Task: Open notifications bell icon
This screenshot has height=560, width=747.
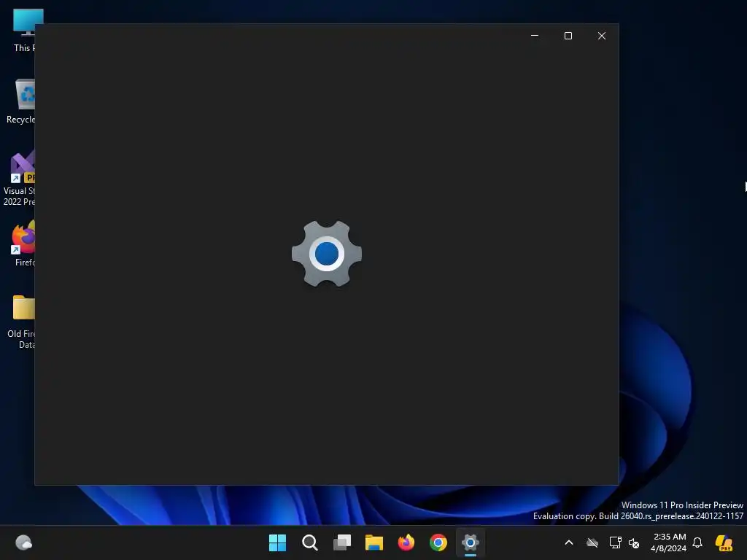Action: pos(697,542)
